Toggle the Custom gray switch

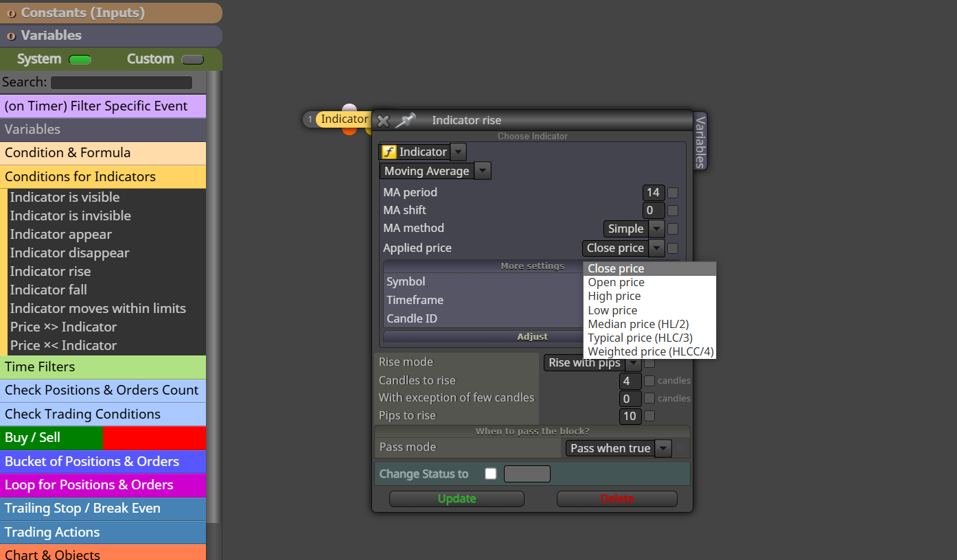(193, 60)
